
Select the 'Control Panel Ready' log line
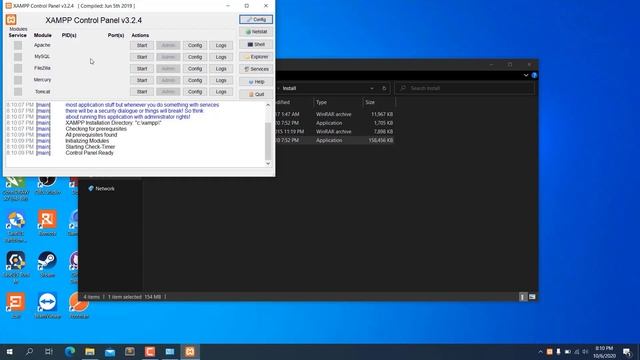[x=89, y=153]
